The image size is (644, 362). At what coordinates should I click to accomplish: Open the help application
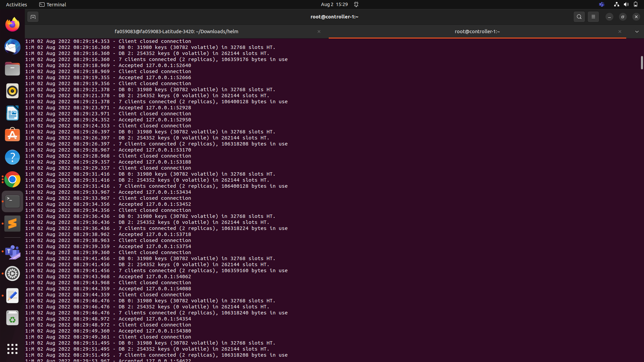pos(12,157)
